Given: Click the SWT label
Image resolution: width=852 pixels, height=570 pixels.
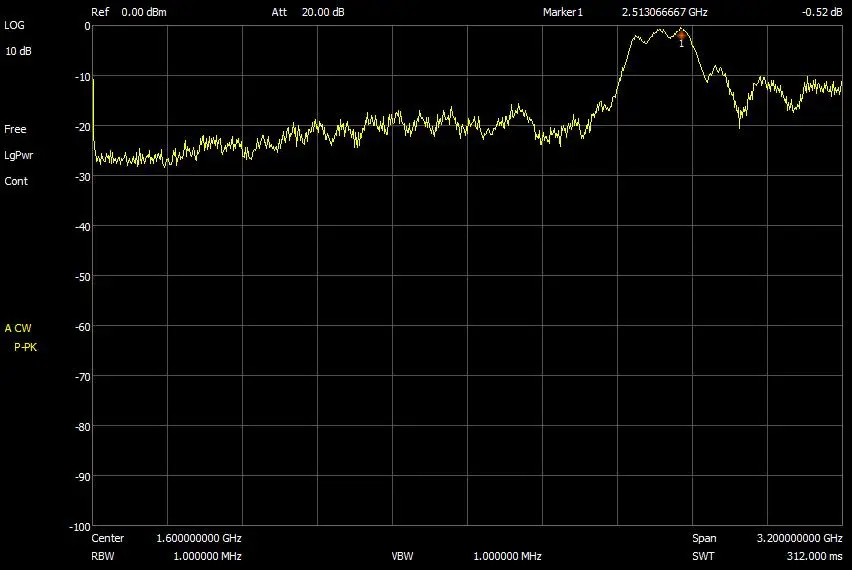Looking at the screenshot, I should pos(703,556).
